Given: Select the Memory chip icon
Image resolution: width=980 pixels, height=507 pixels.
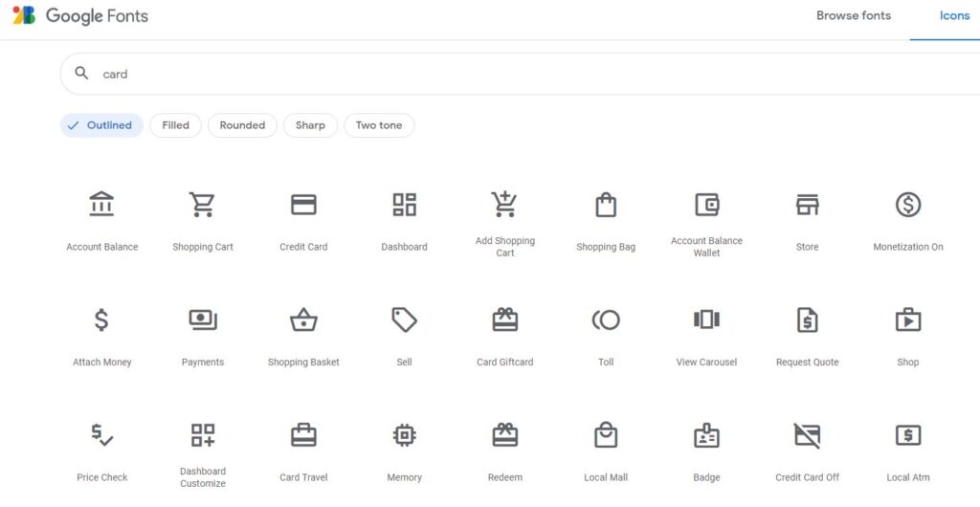Looking at the screenshot, I should tap(405, 434).
